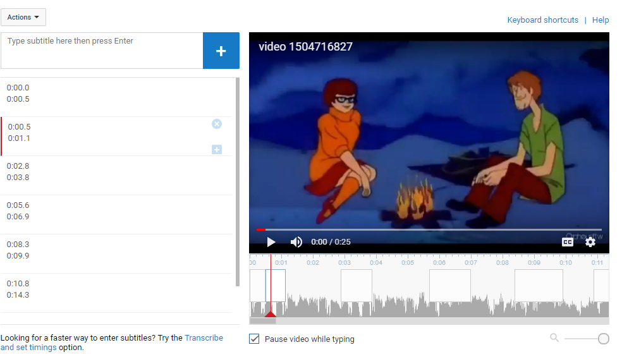The width and height of the screenshot is (622, 364).
Task: Select the 0:05.6 to 0:06.9 subtitle row
Action: (116, 214)
